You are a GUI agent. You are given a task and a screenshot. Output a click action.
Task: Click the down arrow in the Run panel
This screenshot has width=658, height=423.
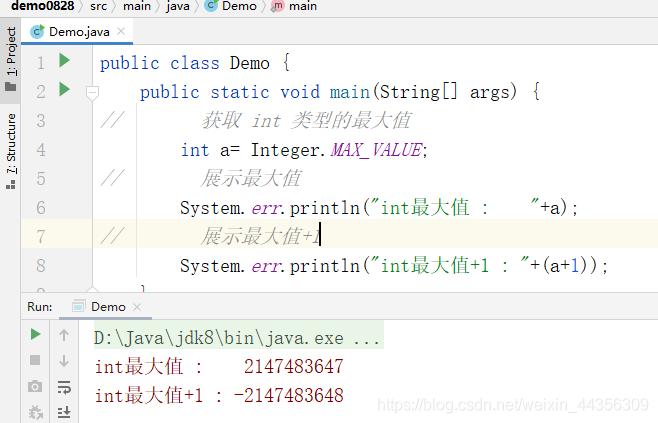tap(64, 360)
